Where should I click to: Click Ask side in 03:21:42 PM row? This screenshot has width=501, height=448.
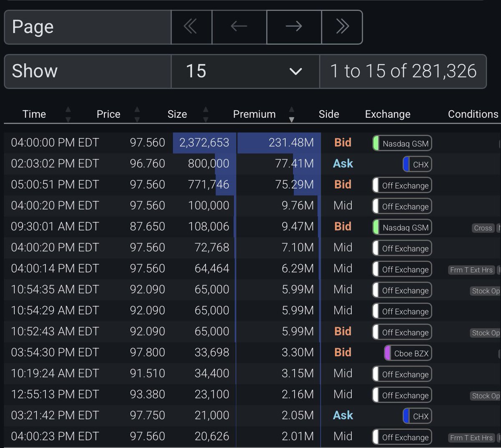(x=343, y=415)
